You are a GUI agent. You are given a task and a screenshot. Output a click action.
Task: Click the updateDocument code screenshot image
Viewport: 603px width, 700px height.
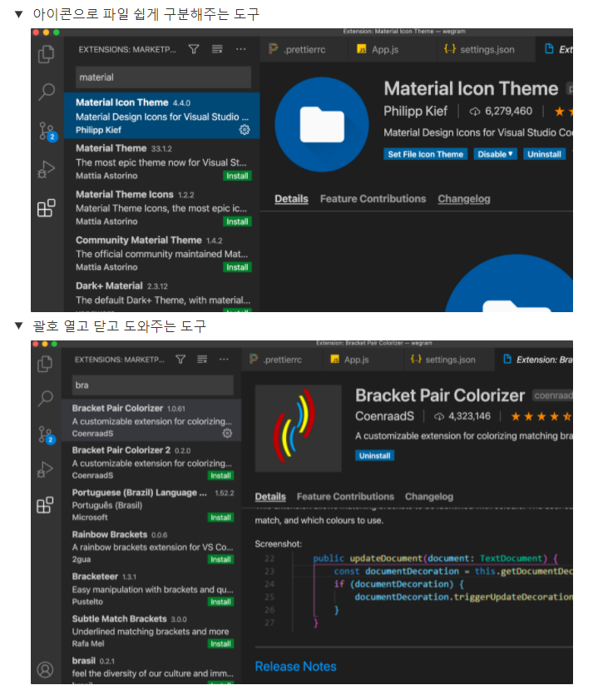click(x=415, y=591)
